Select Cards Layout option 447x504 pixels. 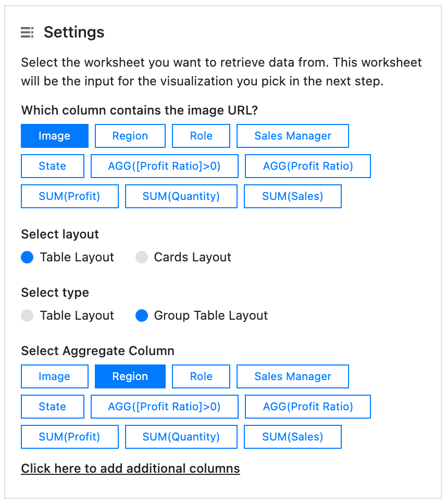pyautogui.click(x=142, y=257)
